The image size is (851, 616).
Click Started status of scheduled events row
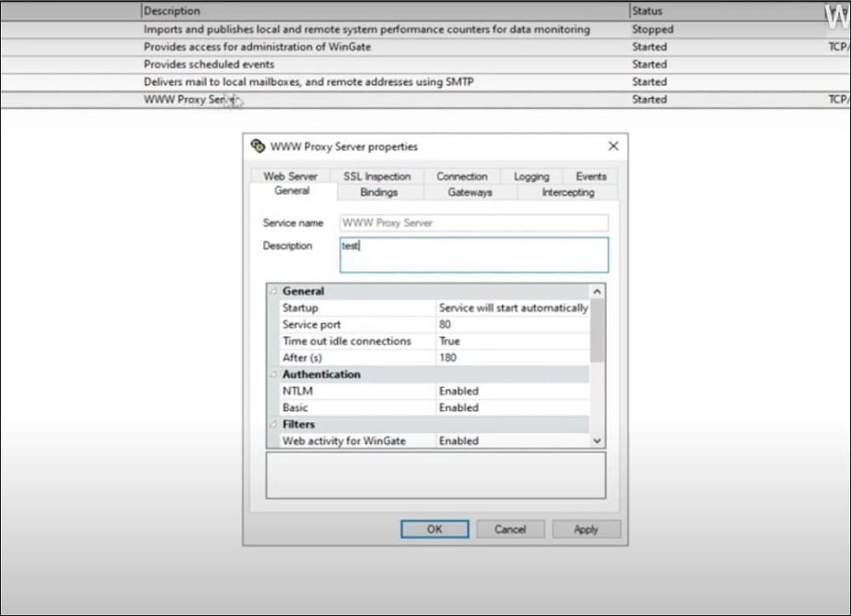(x=649, y=64)
